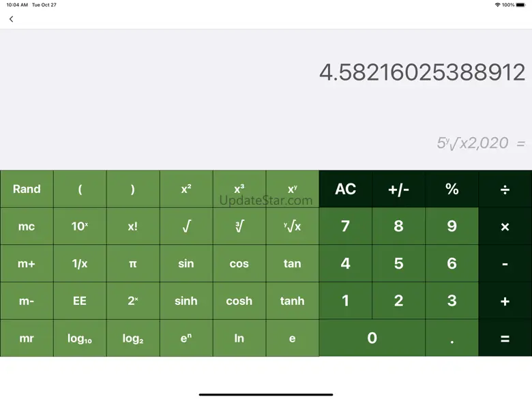This screenshot has height=399, width=532.
Task: Tap the divide operator key
Action: coord(505,189)
